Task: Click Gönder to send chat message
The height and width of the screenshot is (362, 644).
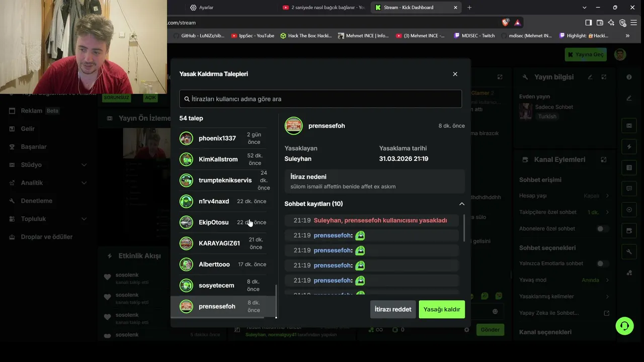Action: 490,330
